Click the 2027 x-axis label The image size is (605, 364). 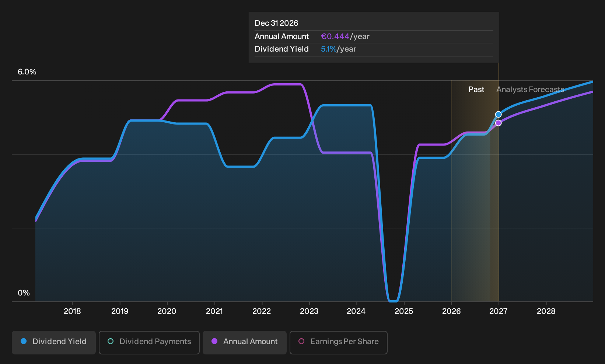coord(499,311)
